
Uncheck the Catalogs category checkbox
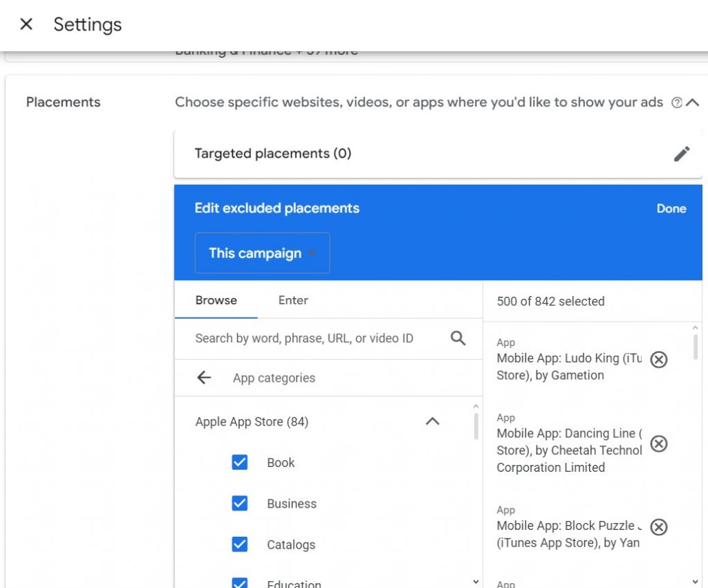(x=240, y=544)
